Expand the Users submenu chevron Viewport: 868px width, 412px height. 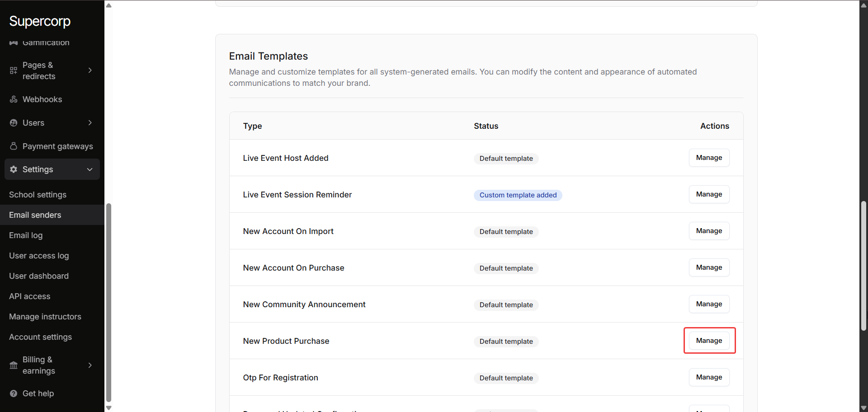[x=90, y=123]
